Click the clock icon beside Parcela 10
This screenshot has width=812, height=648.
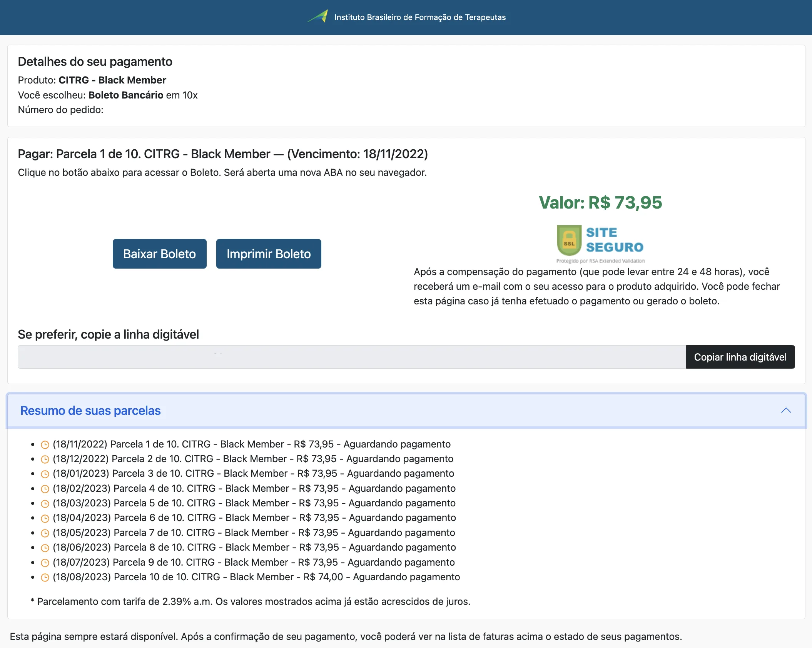(45, 578)
